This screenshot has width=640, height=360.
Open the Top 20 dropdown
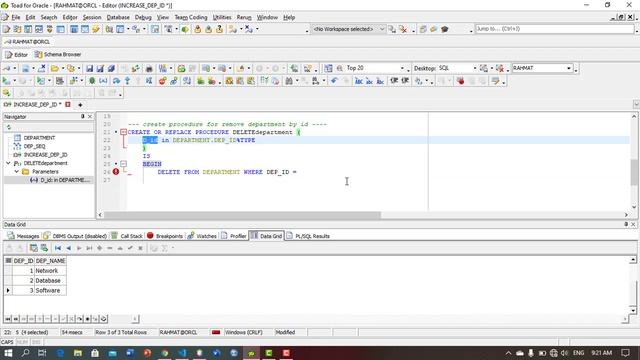tap(402, 68)
